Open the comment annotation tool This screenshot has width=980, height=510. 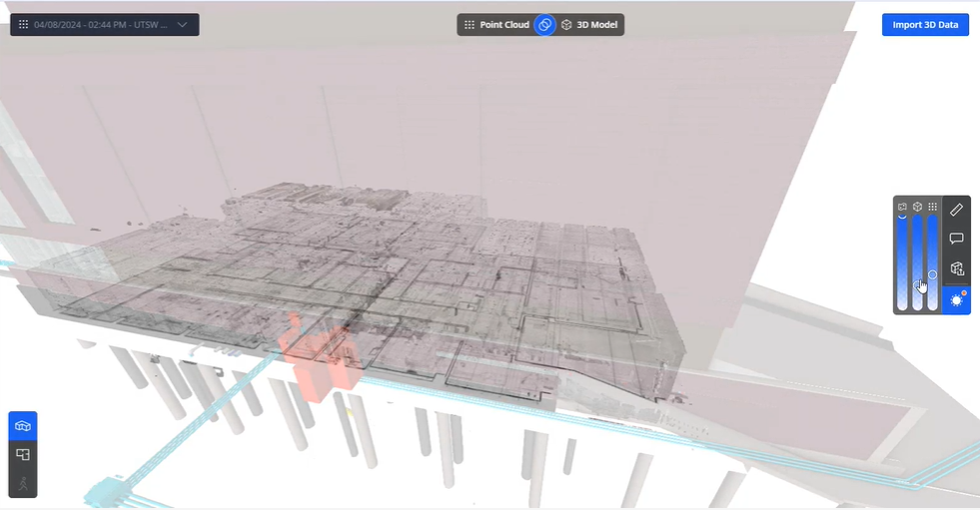(x=956, y=239)
